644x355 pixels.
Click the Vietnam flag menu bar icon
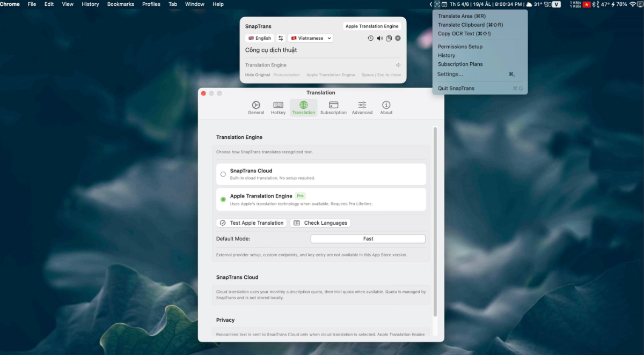point(587,4)
